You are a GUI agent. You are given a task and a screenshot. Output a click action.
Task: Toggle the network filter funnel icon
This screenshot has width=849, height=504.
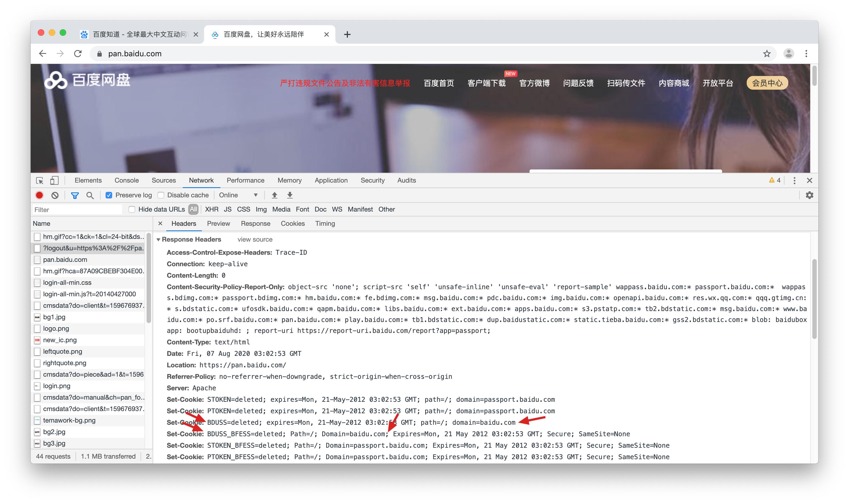(x=75, y=195)
